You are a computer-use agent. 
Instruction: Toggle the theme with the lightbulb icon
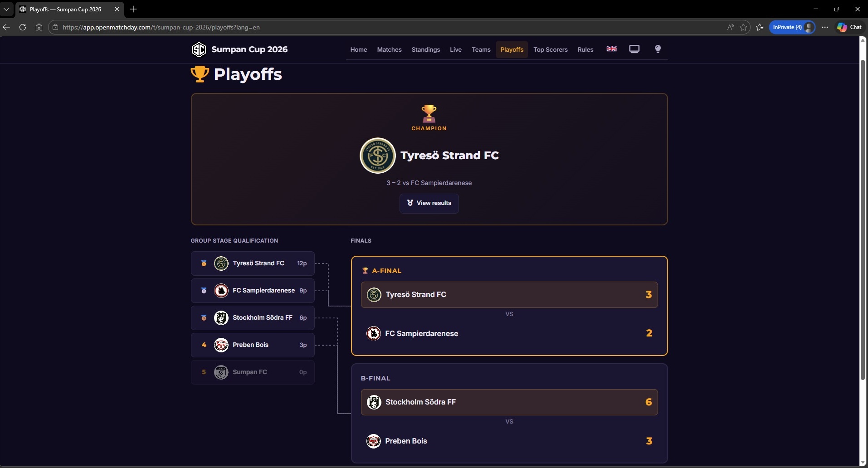658,49
